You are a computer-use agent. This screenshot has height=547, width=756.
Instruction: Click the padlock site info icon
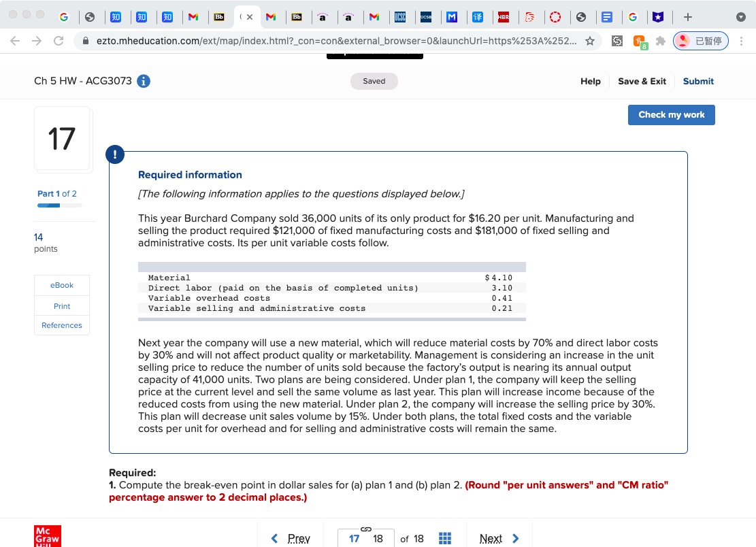[86, 41]
